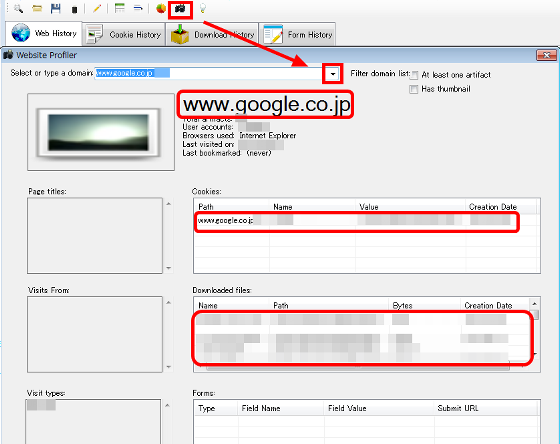Open the Form History tab

coord(297,35)
